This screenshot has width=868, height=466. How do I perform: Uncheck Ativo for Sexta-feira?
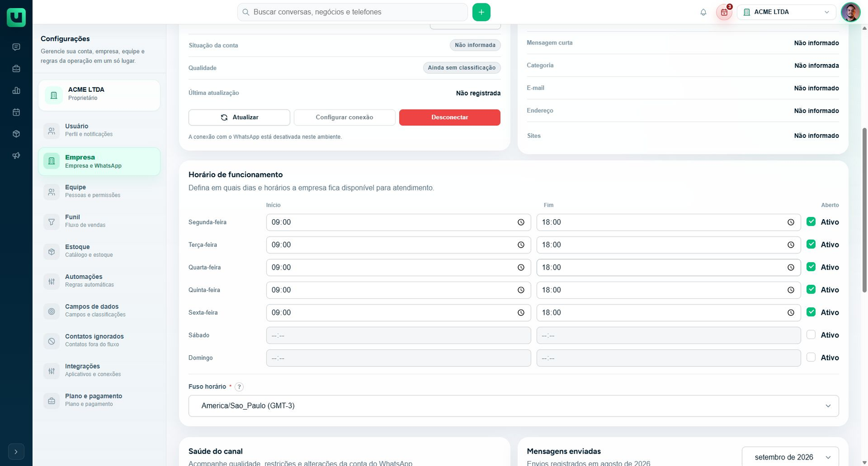pyautogui.click(x=811, y=312)
